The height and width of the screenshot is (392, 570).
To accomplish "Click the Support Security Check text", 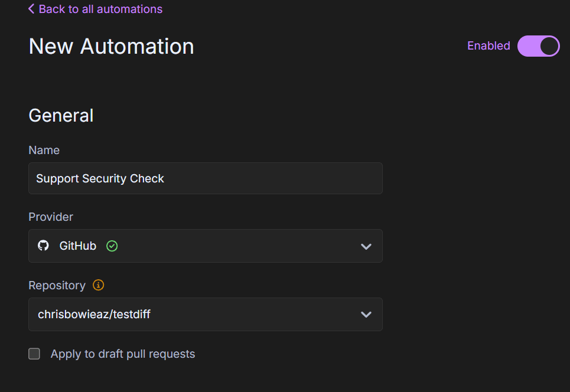I will pos(100,178).
